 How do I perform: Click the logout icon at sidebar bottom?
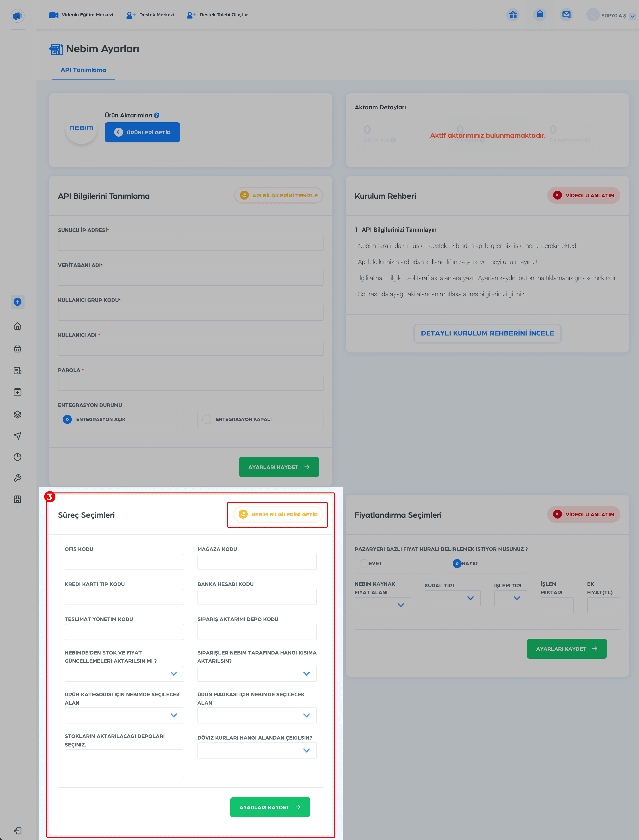[17, 830]
